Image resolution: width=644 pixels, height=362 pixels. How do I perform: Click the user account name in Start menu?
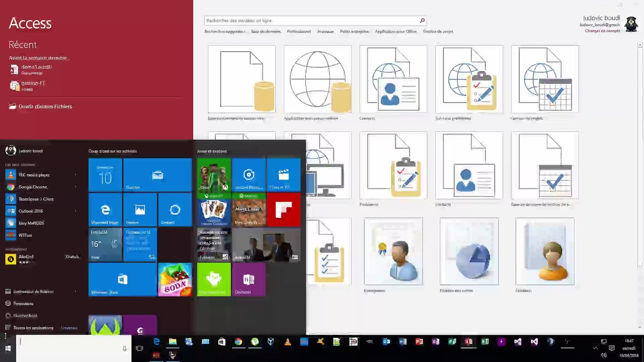(x=31, y=151)
